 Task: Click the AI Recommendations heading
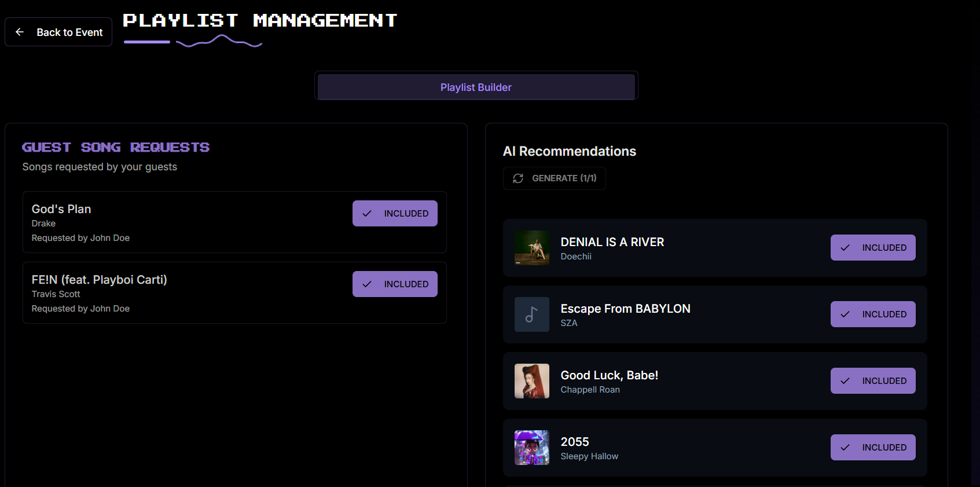pyautogui.click(x=570, y=151)
